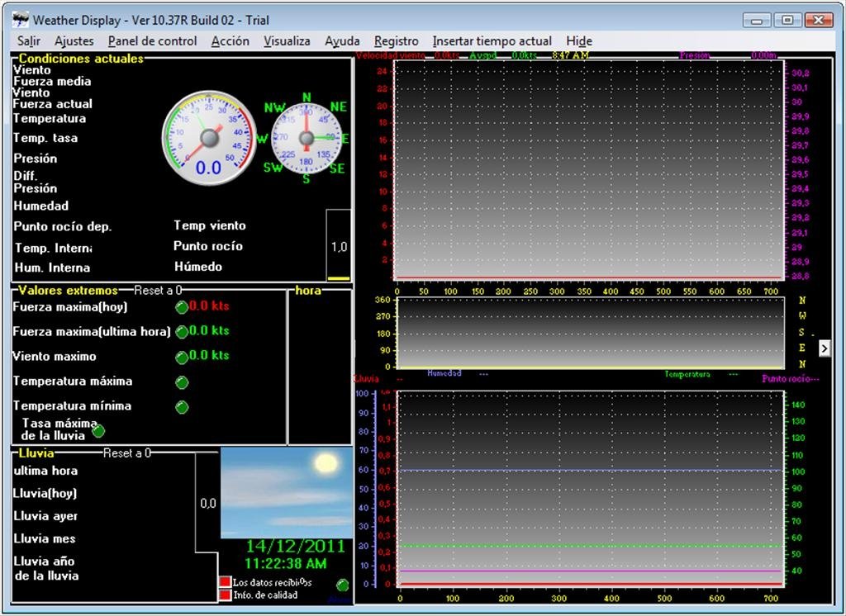Click the red square beside Los datos recibidos
The image size is (846, 616).
(x=225, y=582)
